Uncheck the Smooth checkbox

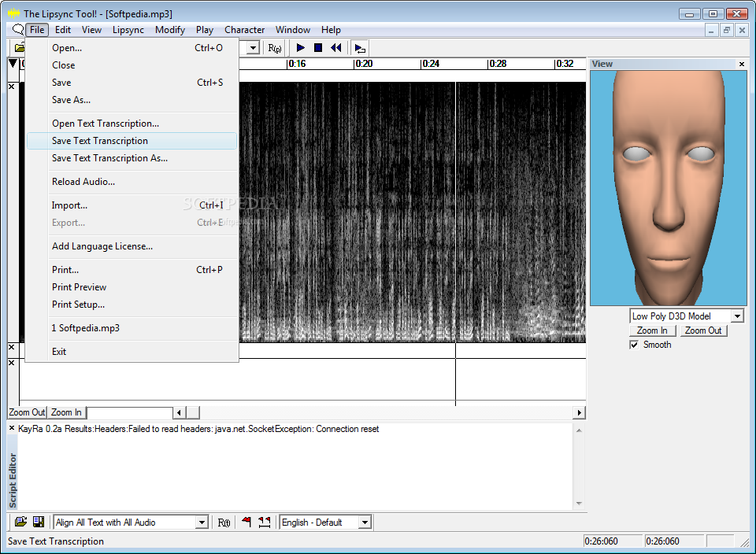[x=635, y=345]
